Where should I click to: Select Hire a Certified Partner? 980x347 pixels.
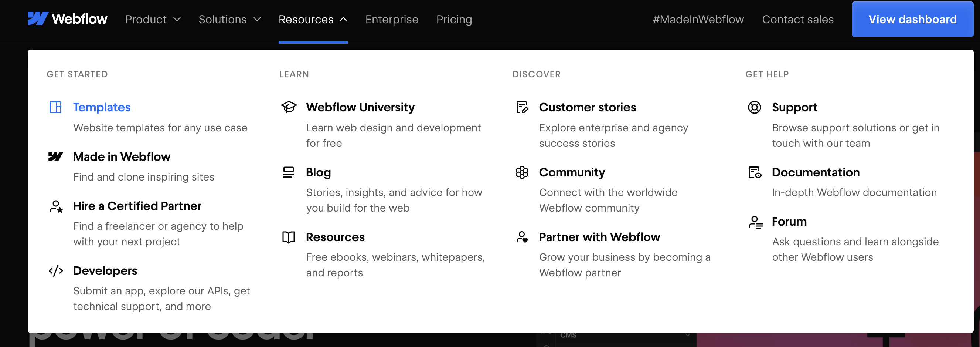click(137, 206)
